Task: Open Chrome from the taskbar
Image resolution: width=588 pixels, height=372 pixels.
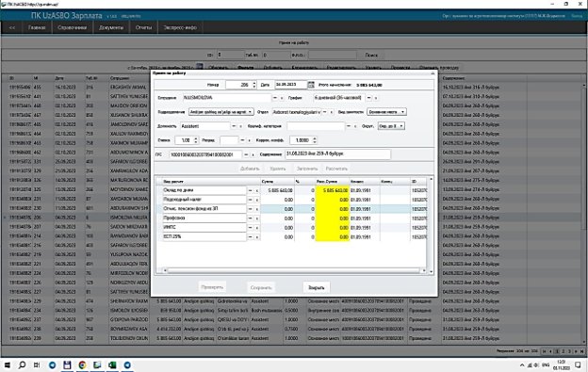Action: (82, 364)
